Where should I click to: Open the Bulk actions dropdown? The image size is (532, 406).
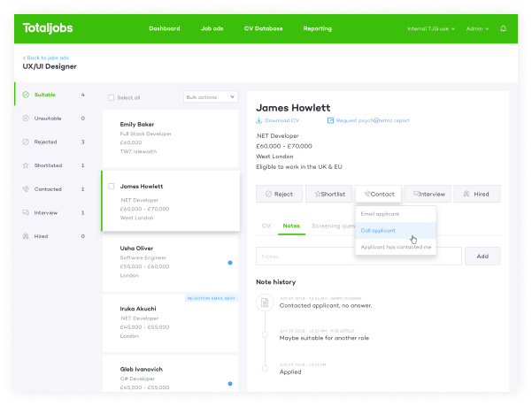[x=210, y=96]
